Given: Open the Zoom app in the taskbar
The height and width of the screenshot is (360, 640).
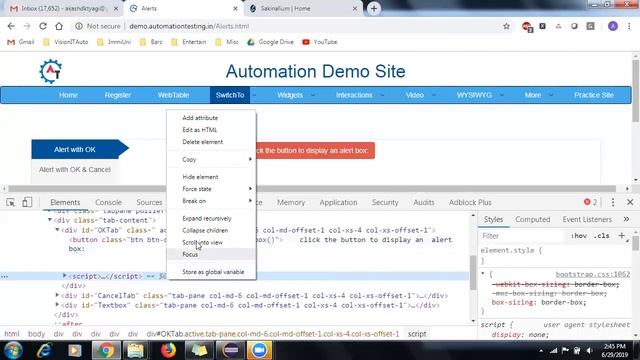Looking at the screenshot, I should click(260, 350).
